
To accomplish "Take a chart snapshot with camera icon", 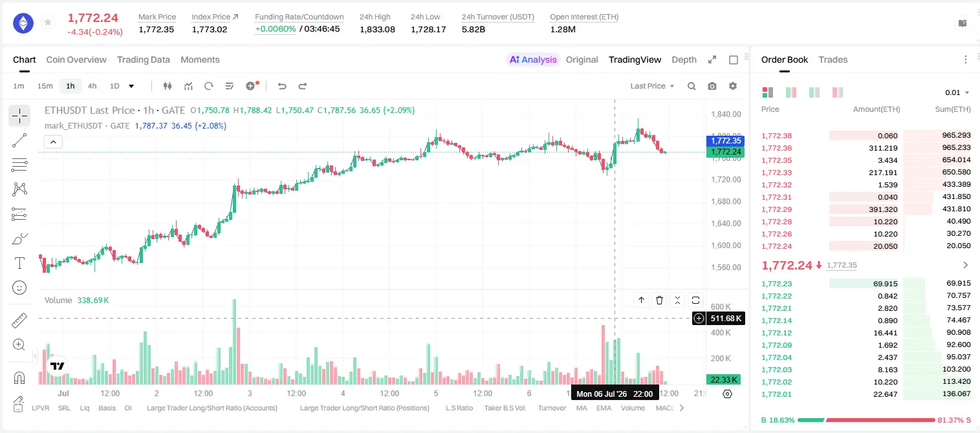I will coord(712,86).
